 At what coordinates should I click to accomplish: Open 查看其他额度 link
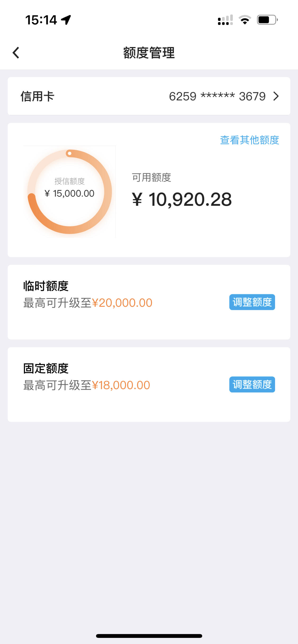click(x=250, y=140)
